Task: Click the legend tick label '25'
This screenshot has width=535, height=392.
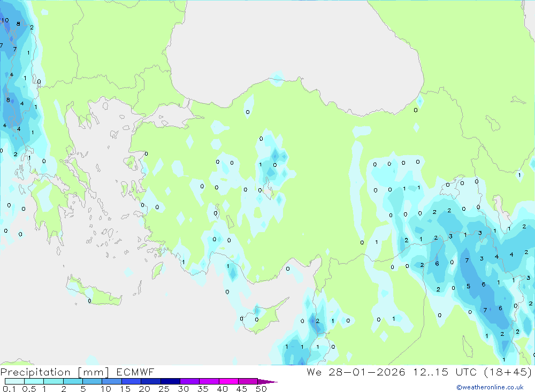Action: tap(164, 389)
